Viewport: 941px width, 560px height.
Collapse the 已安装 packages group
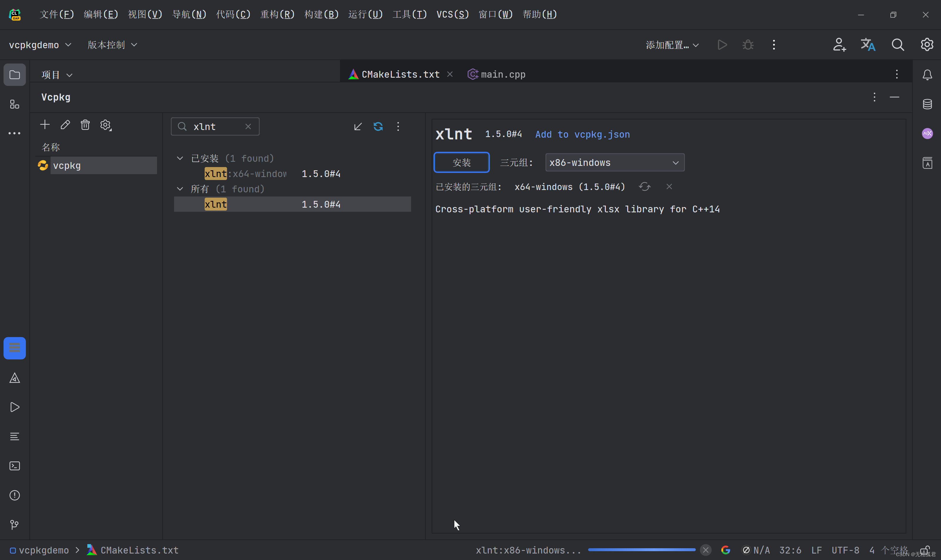pyautogui.click(x=180, y=159)
